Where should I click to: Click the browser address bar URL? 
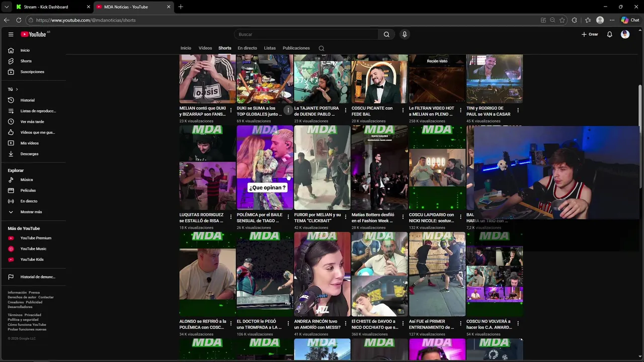pyautogui.click(x=86, y=20)
